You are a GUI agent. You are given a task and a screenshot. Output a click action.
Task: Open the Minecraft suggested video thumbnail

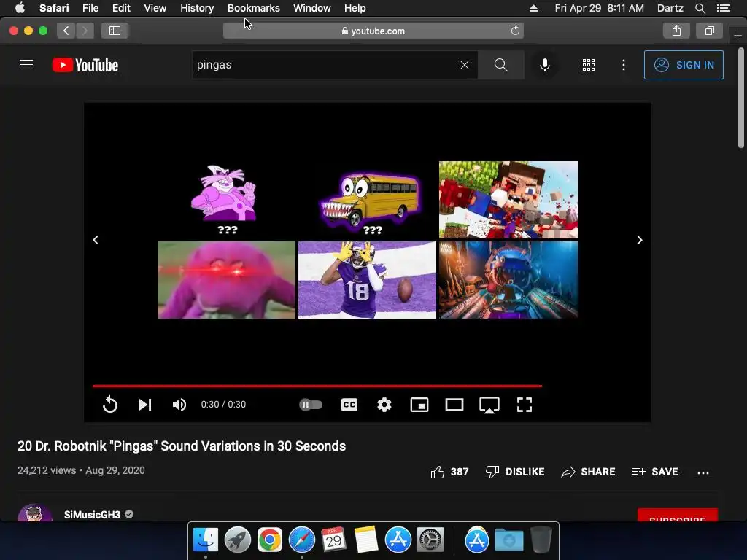508,200
